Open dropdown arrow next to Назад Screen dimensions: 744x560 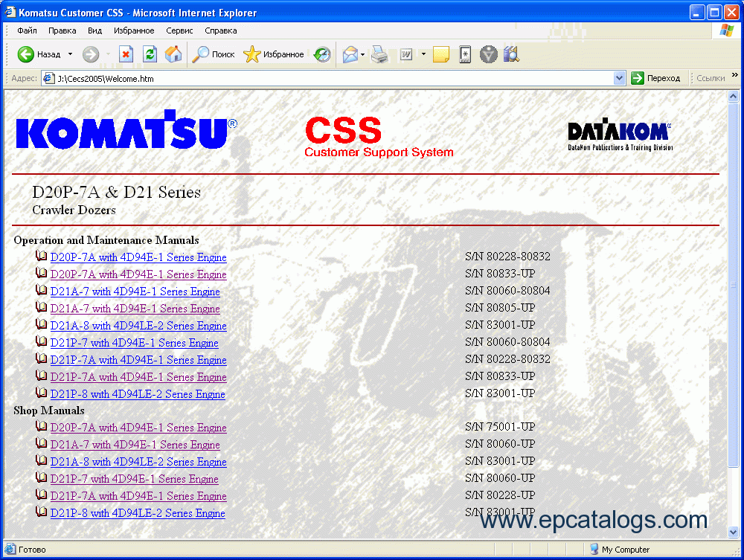click(70, 54)
